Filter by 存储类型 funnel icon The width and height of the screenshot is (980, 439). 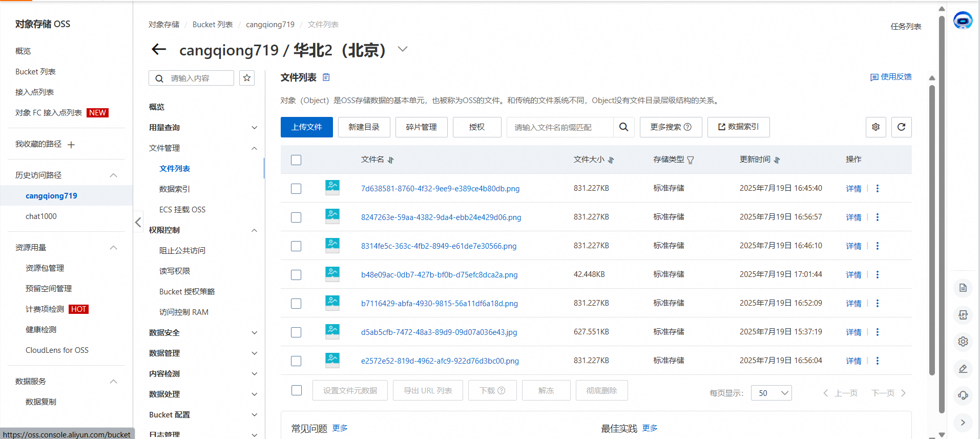tap(691, 160)
